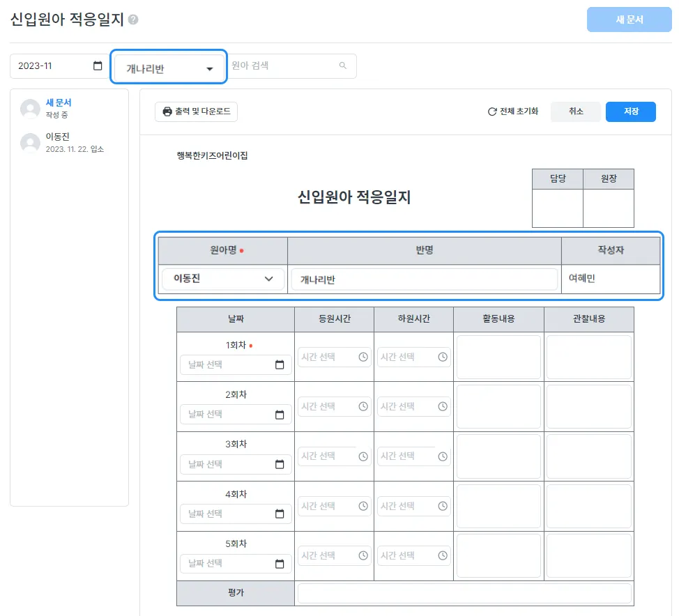Click 1회차 관찰내용 text box
The height and width of the screenshot is (616, 679).
589,357
